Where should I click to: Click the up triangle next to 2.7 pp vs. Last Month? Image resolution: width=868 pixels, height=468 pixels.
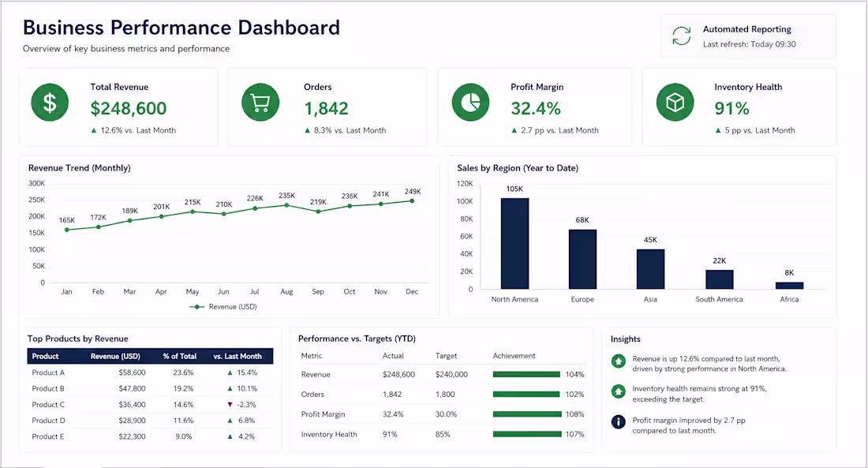click(514, 131)
